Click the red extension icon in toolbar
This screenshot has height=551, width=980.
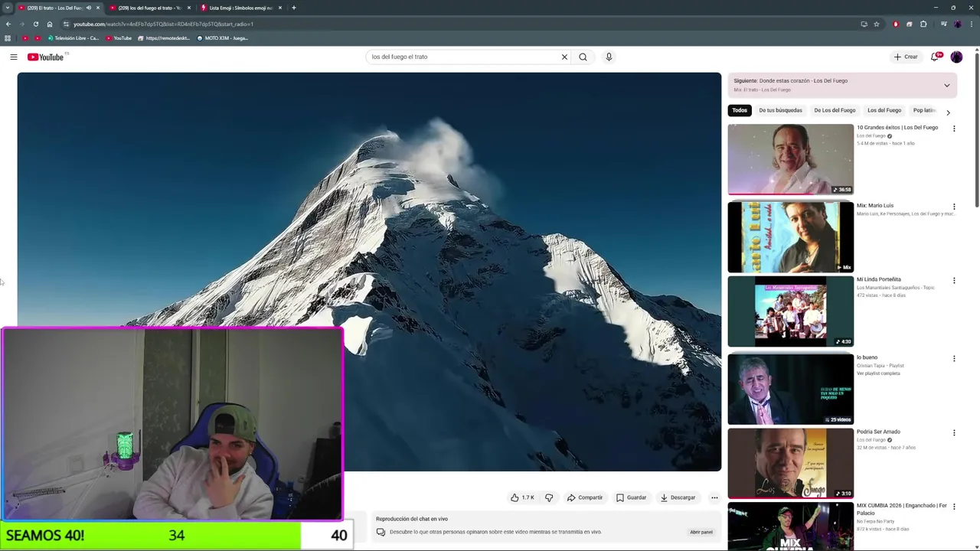point(896,24)
